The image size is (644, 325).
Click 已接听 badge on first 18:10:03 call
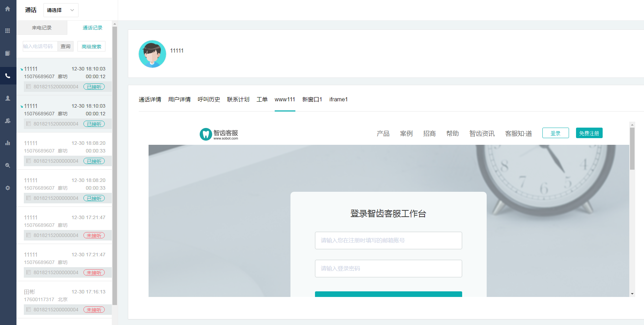[x=94, y=87]
